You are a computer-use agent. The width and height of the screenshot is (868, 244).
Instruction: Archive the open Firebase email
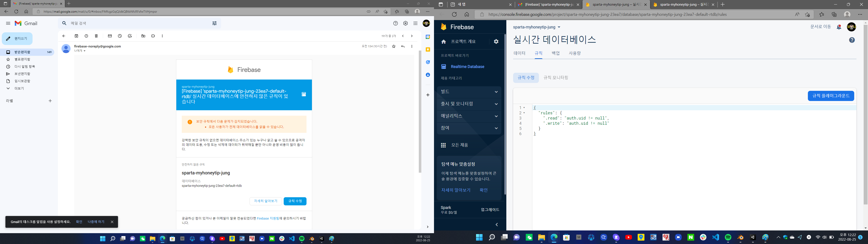[x=76, y=36]
